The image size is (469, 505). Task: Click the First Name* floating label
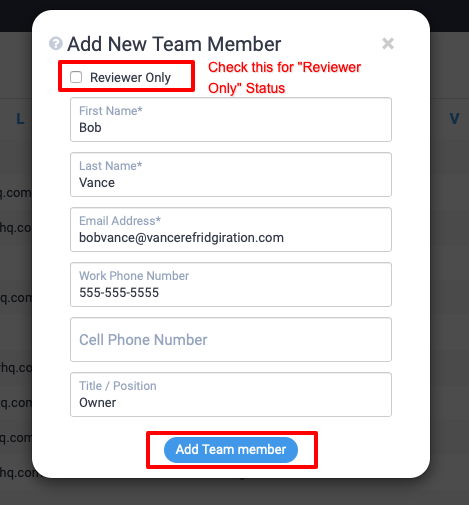pos(111,111)
